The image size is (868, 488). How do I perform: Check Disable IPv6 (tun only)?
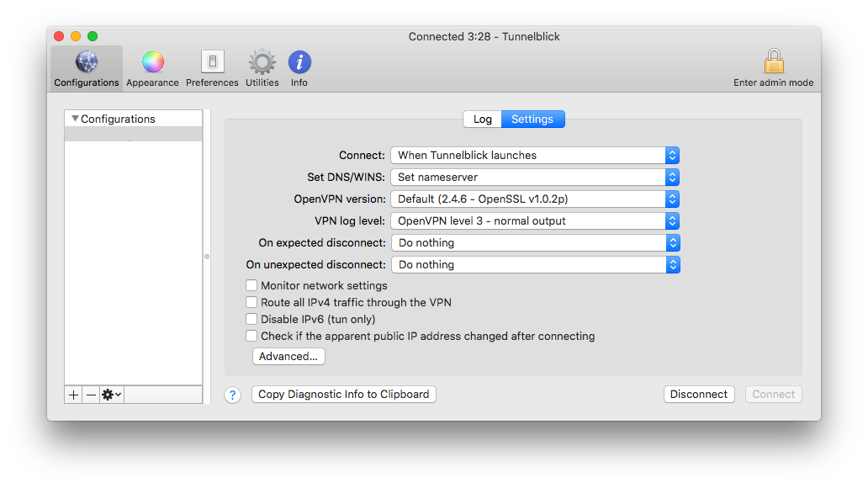tap(251, 319)
